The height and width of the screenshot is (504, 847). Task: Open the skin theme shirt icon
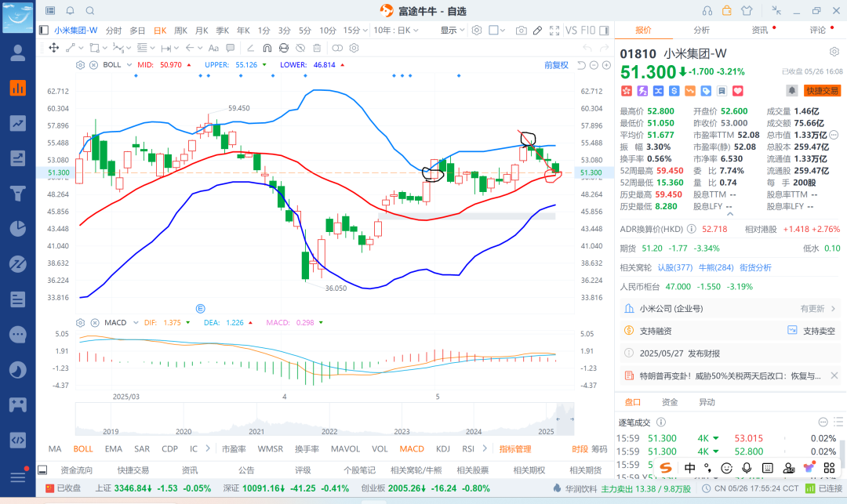click(747, 11)
